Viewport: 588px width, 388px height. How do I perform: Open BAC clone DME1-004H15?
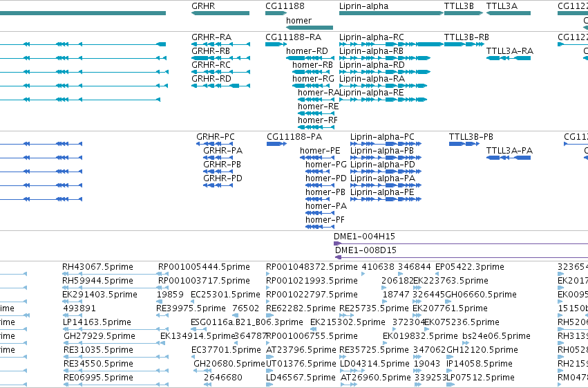tap(364, 237)
